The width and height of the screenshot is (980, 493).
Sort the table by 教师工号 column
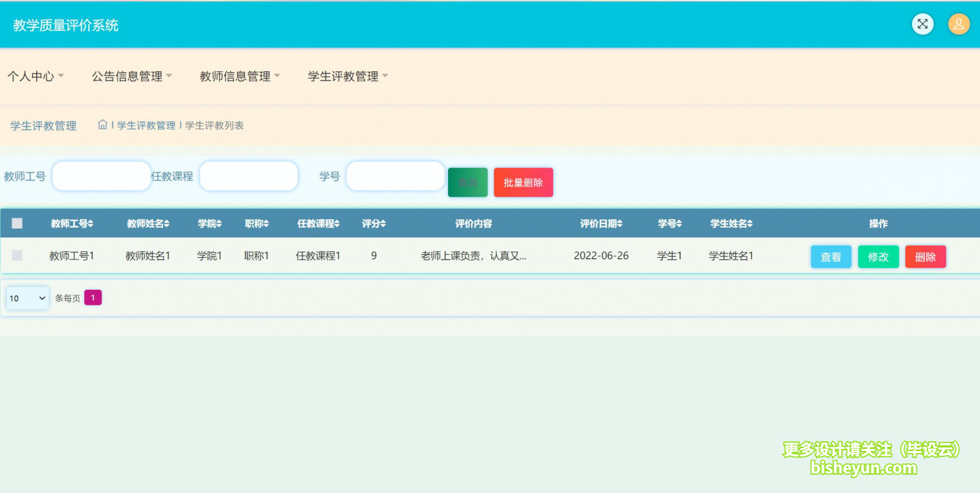[72, 223]
